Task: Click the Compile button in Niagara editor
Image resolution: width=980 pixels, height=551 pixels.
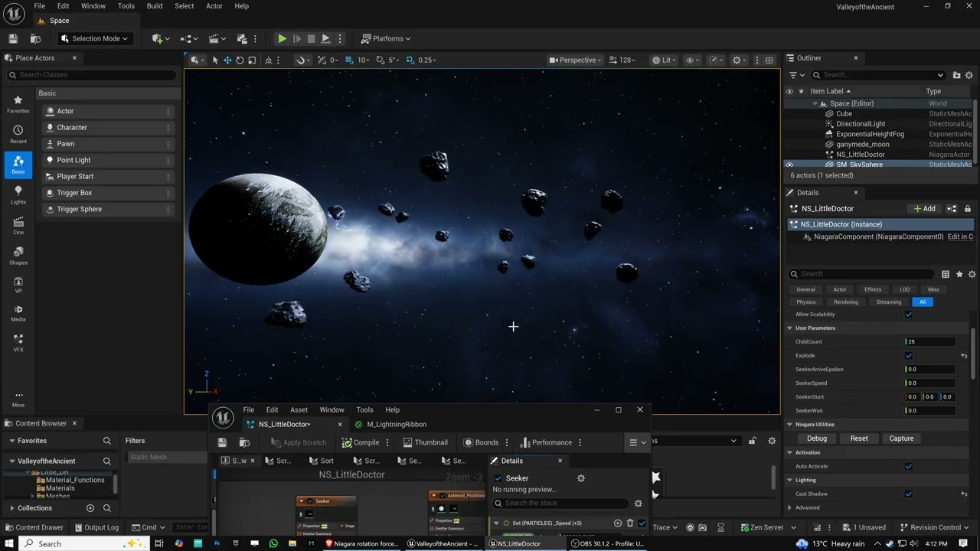Action: coord(360,442)
